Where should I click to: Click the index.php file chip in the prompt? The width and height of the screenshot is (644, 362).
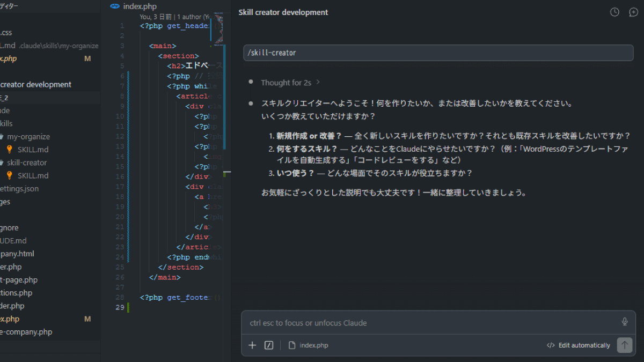pyautogui.click(x=308, y=345)
